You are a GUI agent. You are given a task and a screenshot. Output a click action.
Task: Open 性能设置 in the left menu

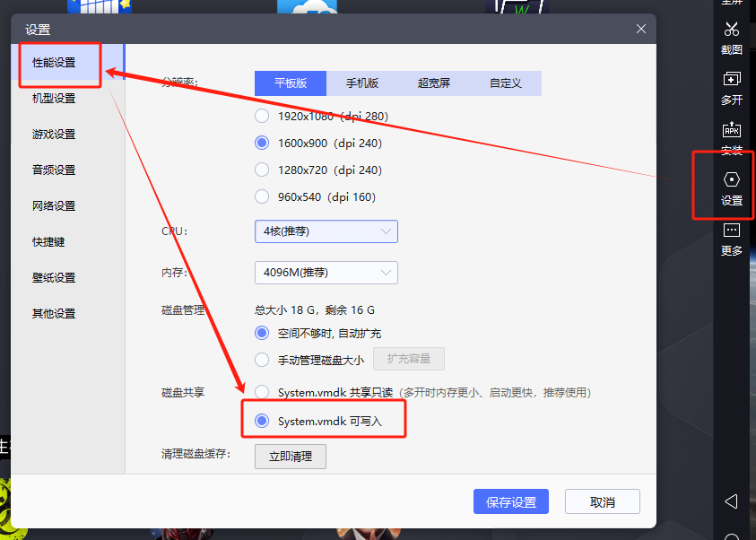coord(67,62)
